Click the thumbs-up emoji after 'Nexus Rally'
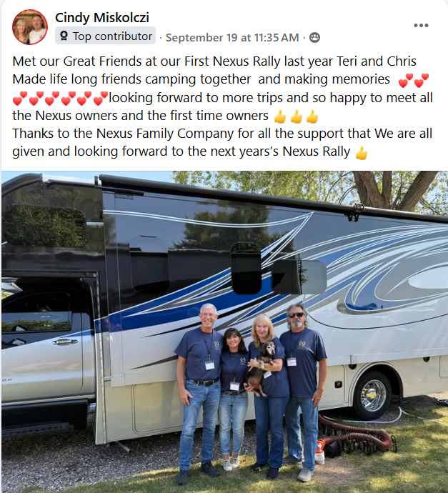This screenshot has width=448, height=493. (362, 152)
